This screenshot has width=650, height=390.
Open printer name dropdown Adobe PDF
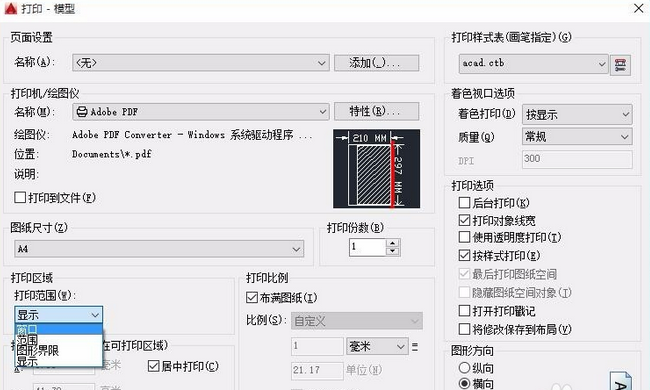[x=201, y=111]
